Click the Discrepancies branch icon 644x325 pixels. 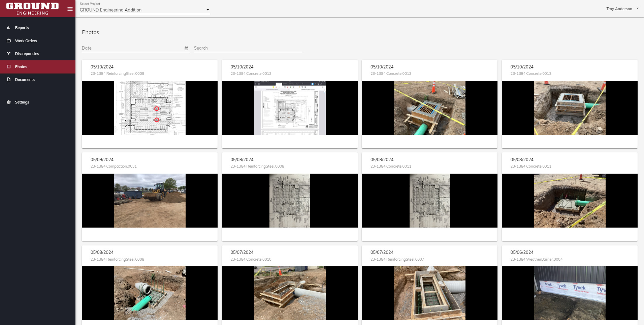(x=9, y=54)
